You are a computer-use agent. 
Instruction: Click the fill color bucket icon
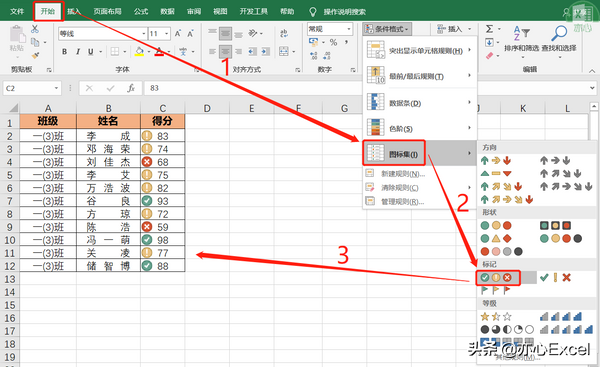pyautogui.click(x=139, y=51)
